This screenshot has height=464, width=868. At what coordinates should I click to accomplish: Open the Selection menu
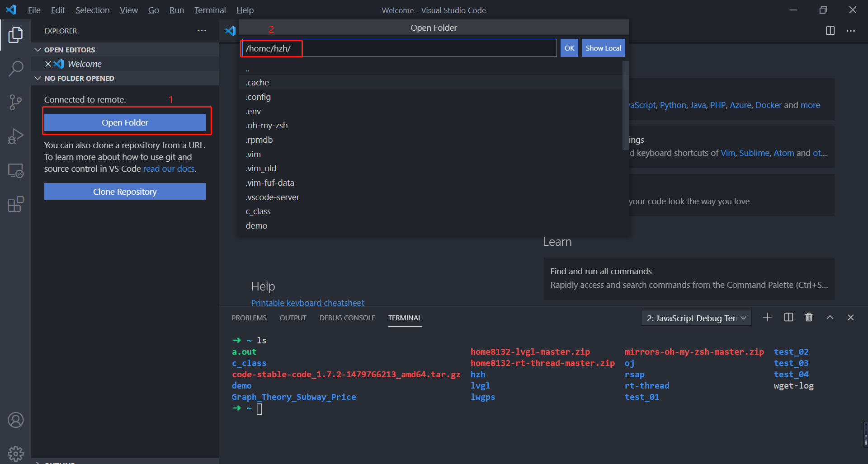click(x=92, y=10)
